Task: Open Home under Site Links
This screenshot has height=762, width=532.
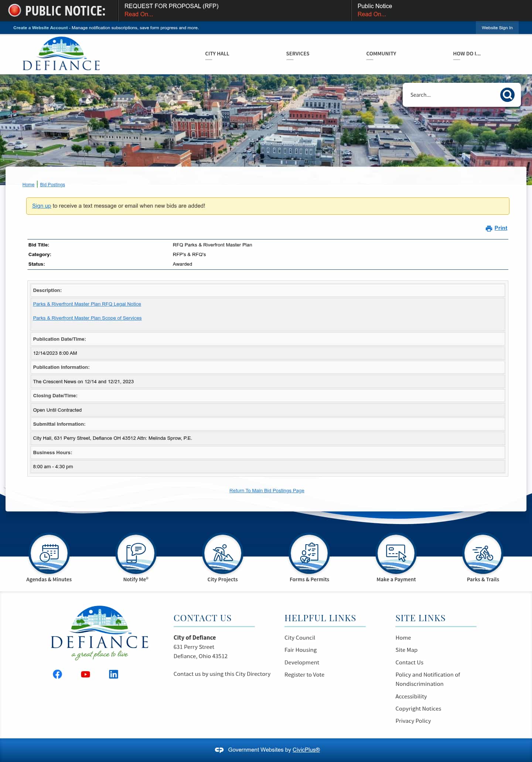Action: pos(403,638)
